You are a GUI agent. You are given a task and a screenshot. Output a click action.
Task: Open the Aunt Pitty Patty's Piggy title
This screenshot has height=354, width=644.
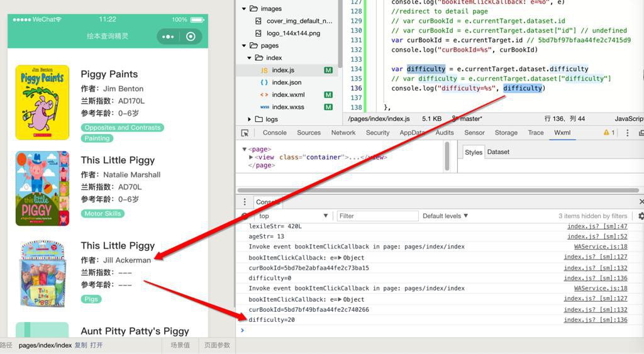tap(135, 331)
